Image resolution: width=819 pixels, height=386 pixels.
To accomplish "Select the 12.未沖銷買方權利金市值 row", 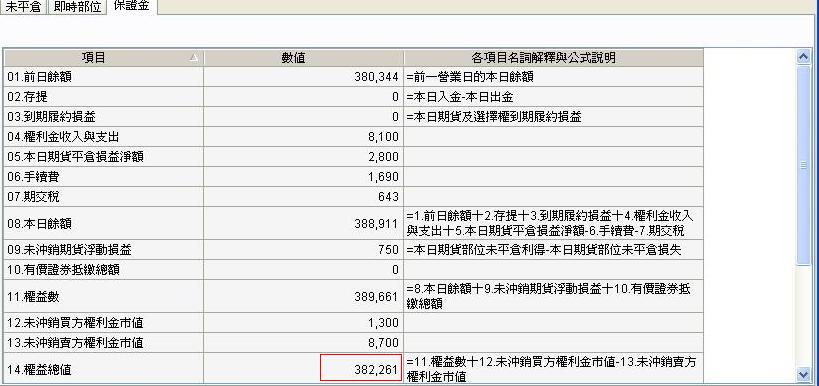I will coord(354,323).
